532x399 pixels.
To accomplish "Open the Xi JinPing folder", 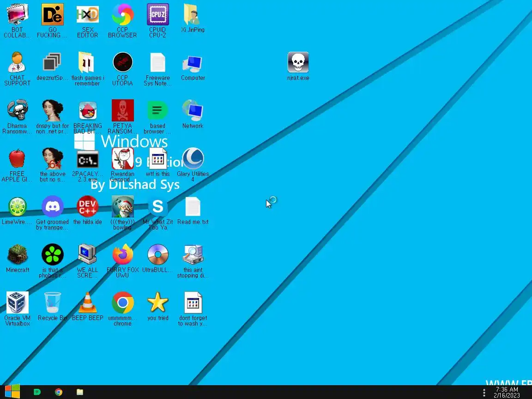I will (x=193, y=18).
